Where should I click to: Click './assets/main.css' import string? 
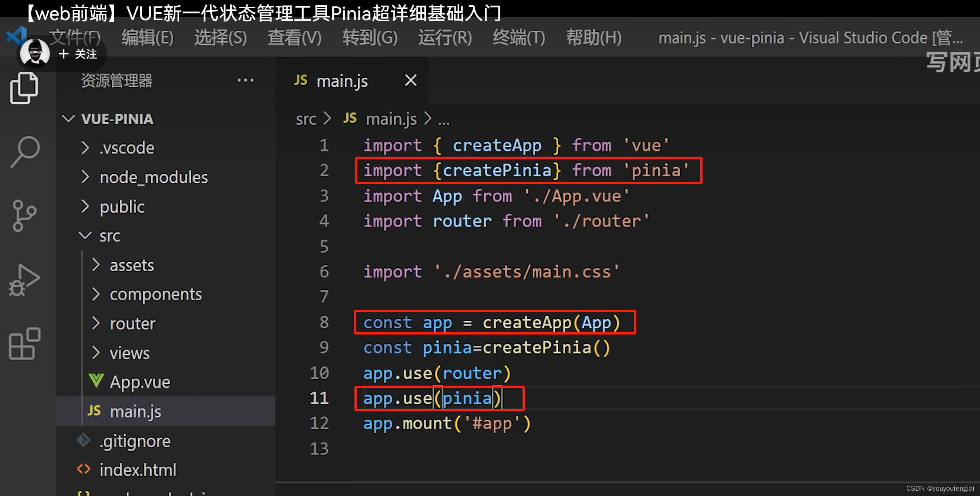pyautogui.click(x=527, y=272)
